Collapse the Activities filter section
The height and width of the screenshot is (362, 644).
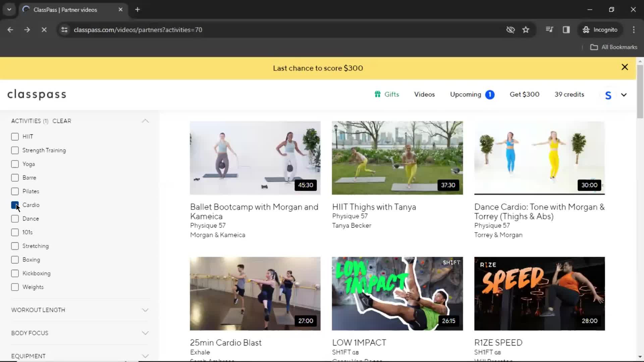(x=145, y=121)
